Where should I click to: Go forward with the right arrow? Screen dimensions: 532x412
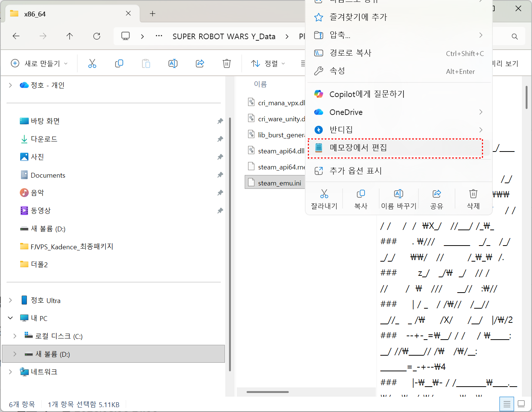pos(43,36)
